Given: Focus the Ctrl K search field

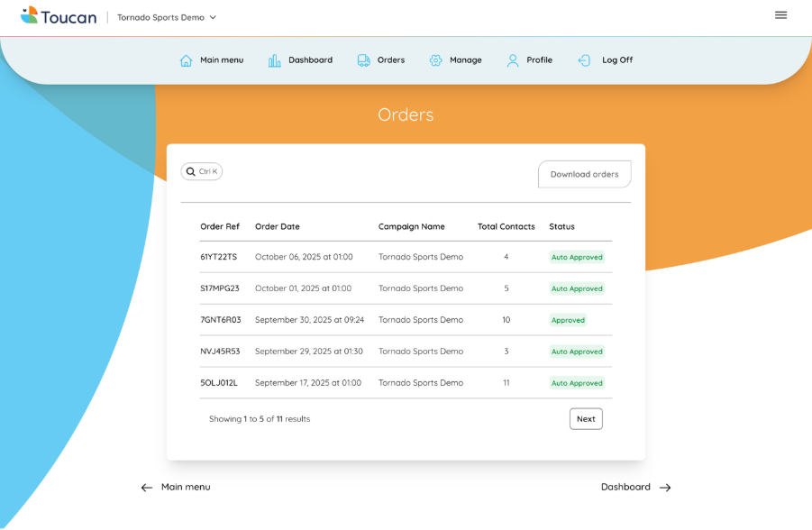Looking at the screenshot, I should coord(208,171).
